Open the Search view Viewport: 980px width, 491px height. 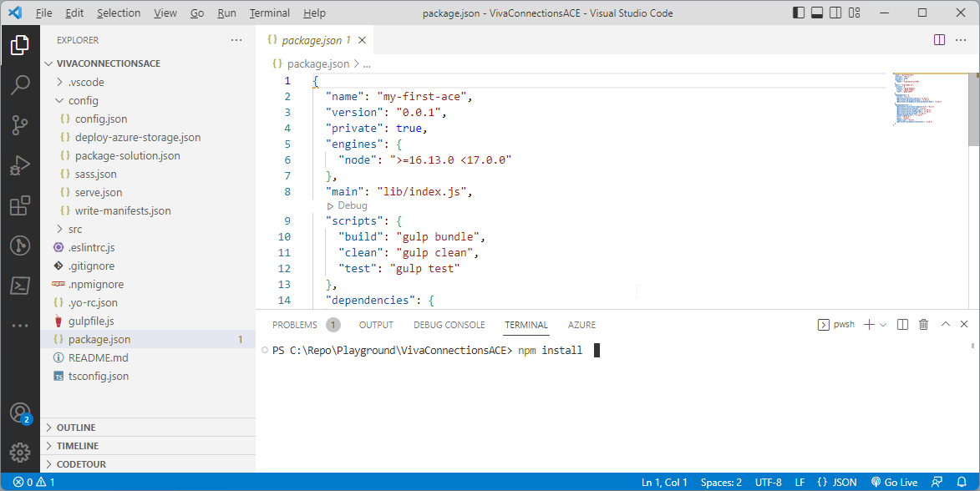pyautogui.click(x=20, y=84)
